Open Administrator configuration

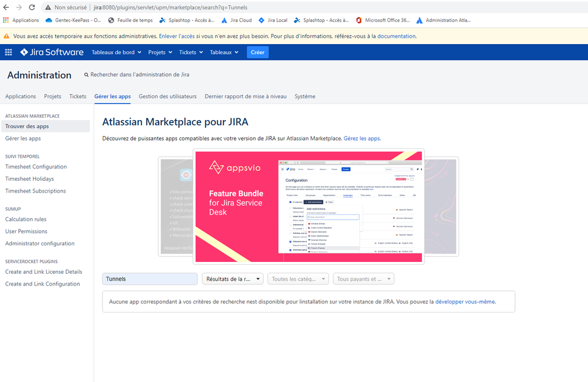(40, 243)
